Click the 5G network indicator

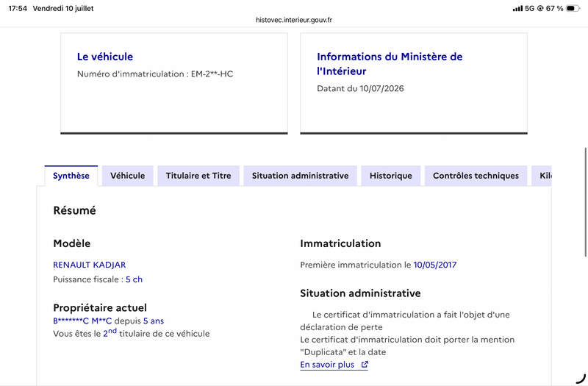pos(529,8)
